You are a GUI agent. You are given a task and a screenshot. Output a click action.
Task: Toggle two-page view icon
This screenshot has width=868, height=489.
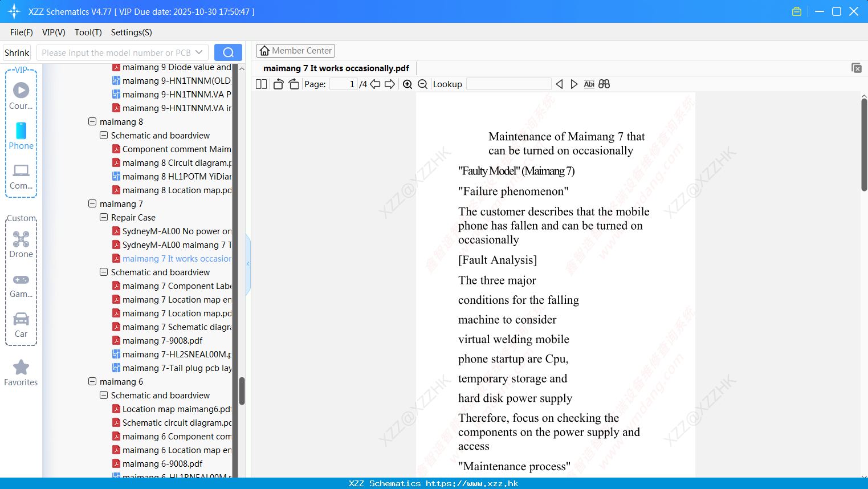tap(262, 84)
